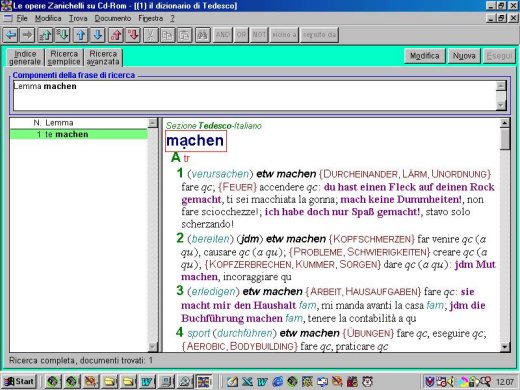Click the '(erledigen)' sense label
This screenshot has width=520, height=390.
213,291
